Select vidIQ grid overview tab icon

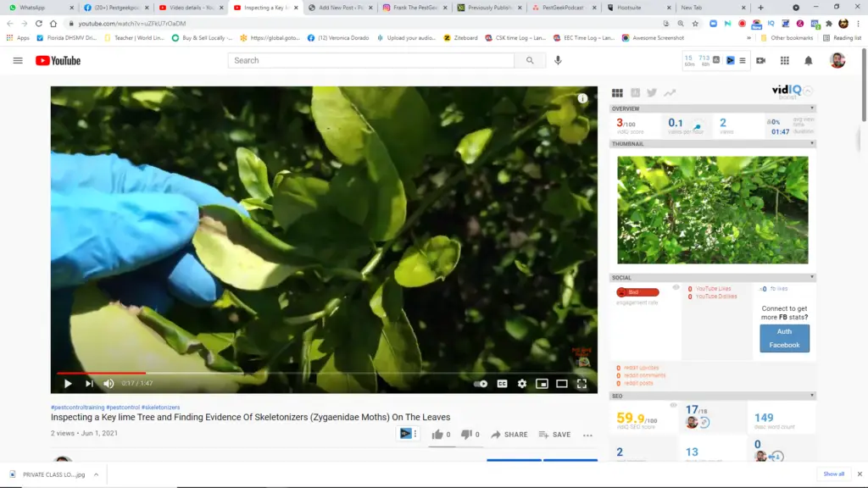click(x=617, y=93)
